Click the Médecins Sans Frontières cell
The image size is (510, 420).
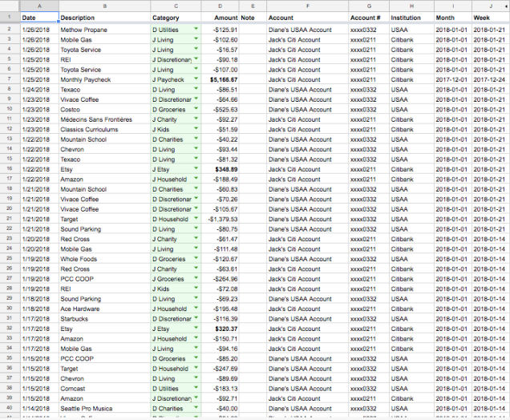click(105, 119)
